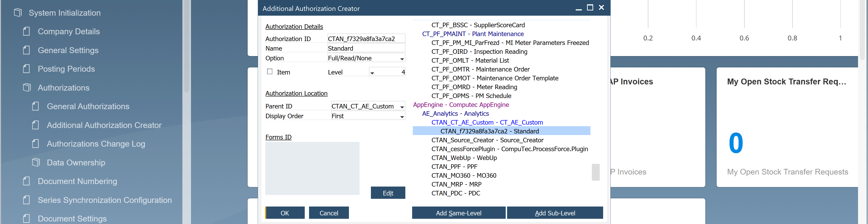The width and height of the screenshot is (868, 224).
Task: Click the OK button
Action: coord(285,213)
